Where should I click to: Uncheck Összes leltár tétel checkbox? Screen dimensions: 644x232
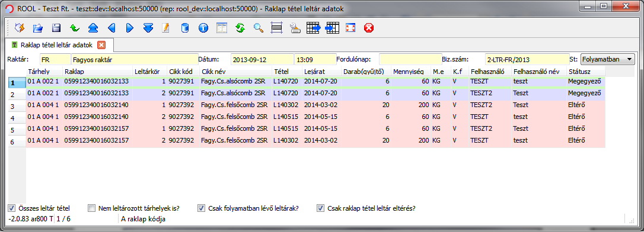tap(11, 207)
